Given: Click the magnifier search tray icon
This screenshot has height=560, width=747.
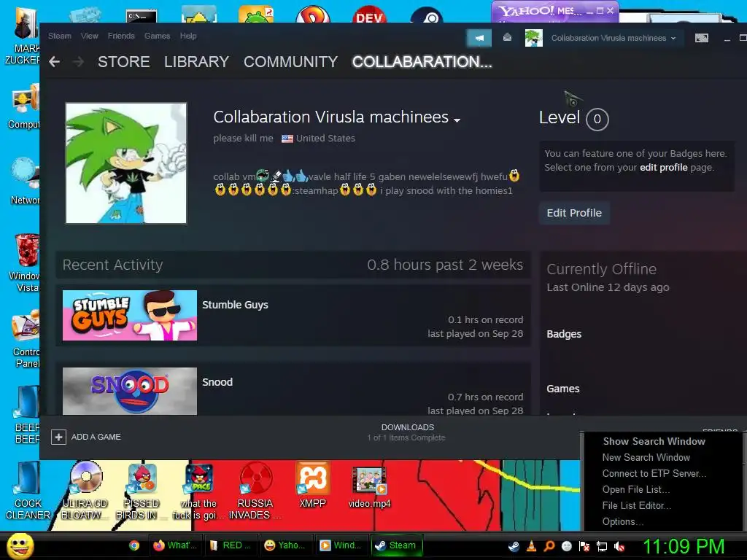Looking at the screenshot, I should (549, 546).
